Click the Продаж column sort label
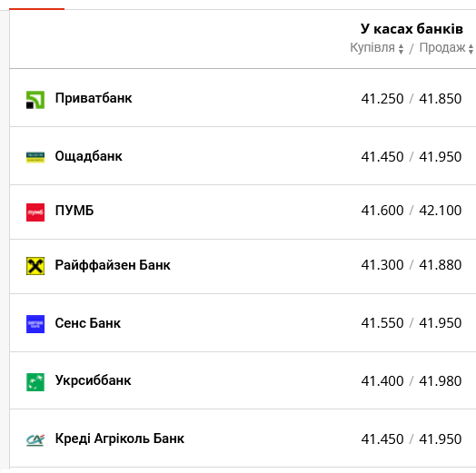Viewport: 476px width, 473px height. tap(442, 47)
